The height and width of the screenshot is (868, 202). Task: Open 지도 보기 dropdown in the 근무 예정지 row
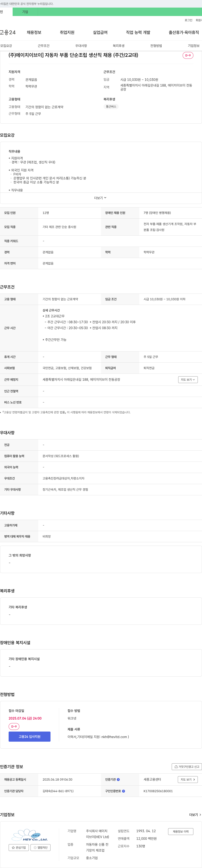tap(188, 380)
